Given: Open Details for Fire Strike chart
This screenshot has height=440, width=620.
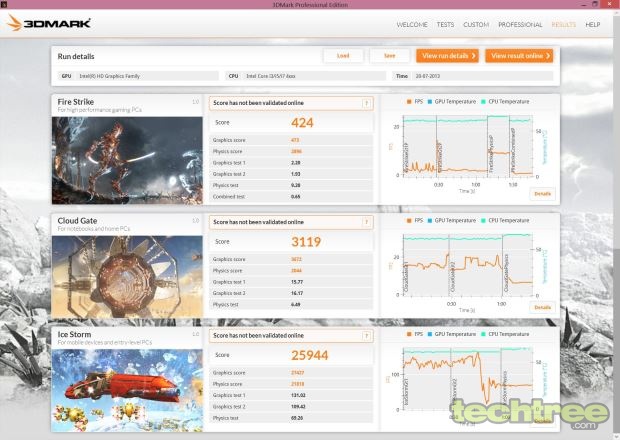Looking at the screenshot, I should click(542, 194).
